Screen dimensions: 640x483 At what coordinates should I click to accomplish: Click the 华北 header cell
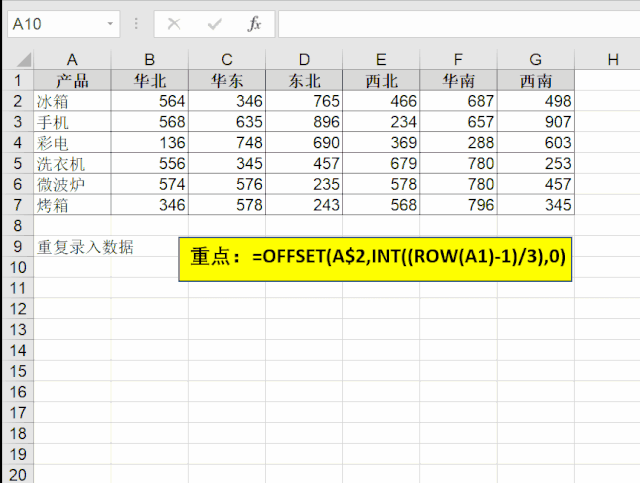coord(149,80)
